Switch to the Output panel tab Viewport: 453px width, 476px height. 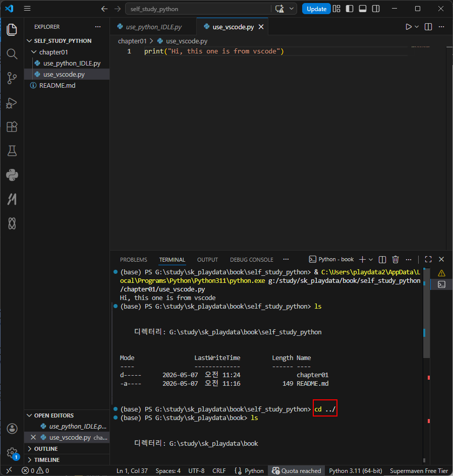(x=207, y=260)
